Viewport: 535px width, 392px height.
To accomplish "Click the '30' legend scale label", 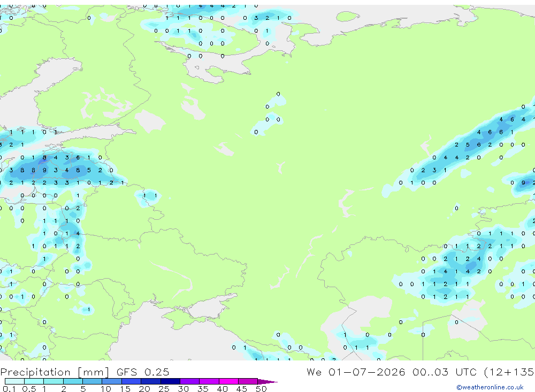I will click(x=183, y=389).
